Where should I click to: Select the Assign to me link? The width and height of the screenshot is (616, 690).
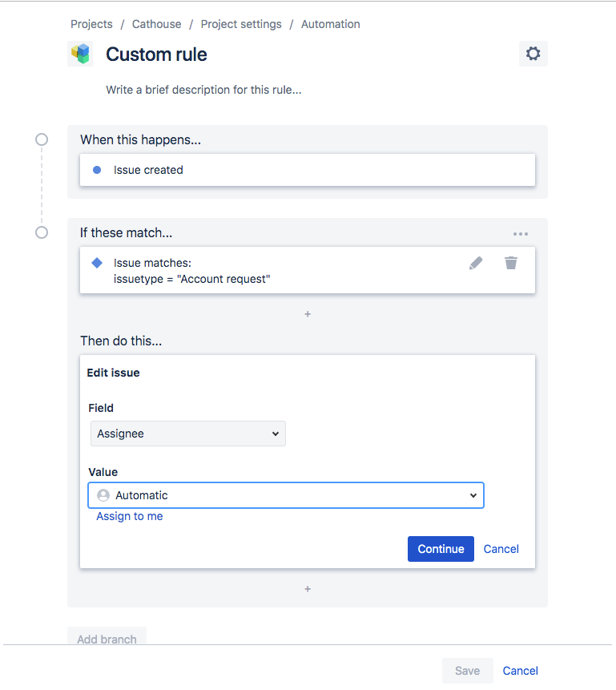point(129,516)
